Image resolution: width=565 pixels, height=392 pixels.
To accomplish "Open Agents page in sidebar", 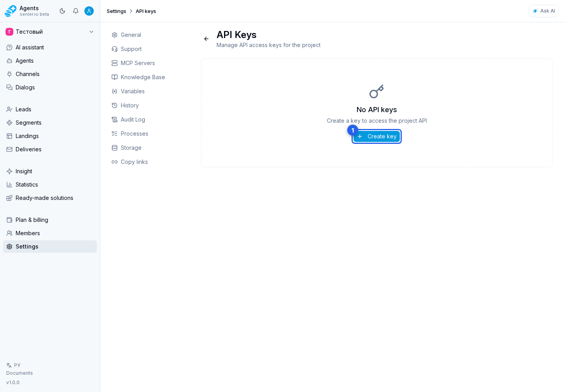I will pyautogui.click(x=50, y=61).
